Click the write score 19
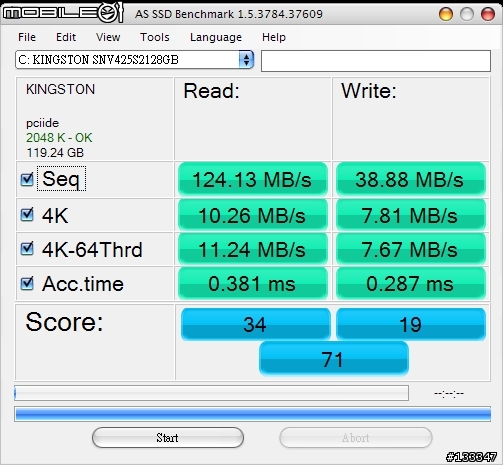Viewport: 503px width, 465px height. point(411,324)
